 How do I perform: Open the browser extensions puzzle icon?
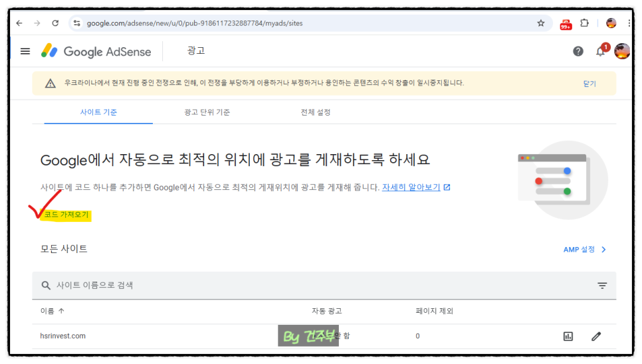click(585, 23)
